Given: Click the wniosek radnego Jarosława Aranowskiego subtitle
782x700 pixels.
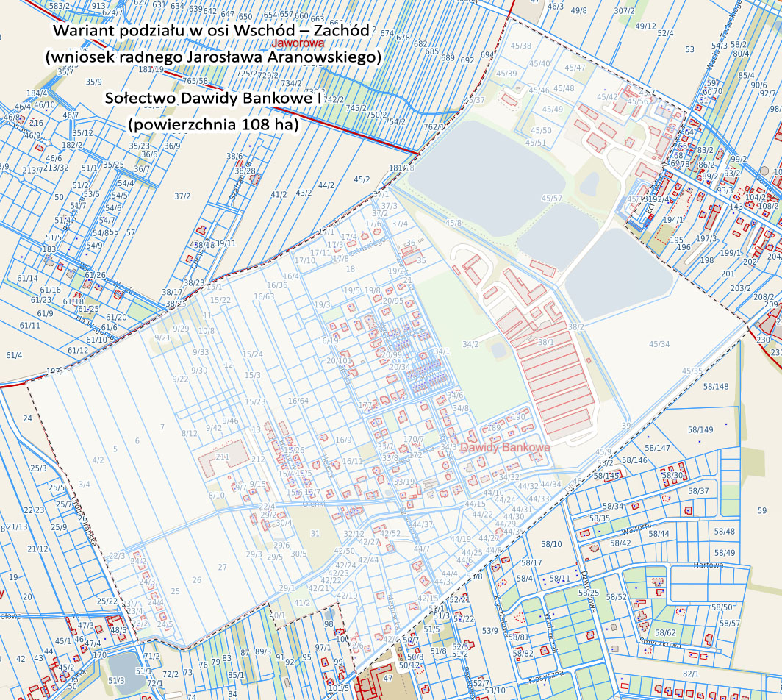Looking at the screenshot, I should 212,57.
